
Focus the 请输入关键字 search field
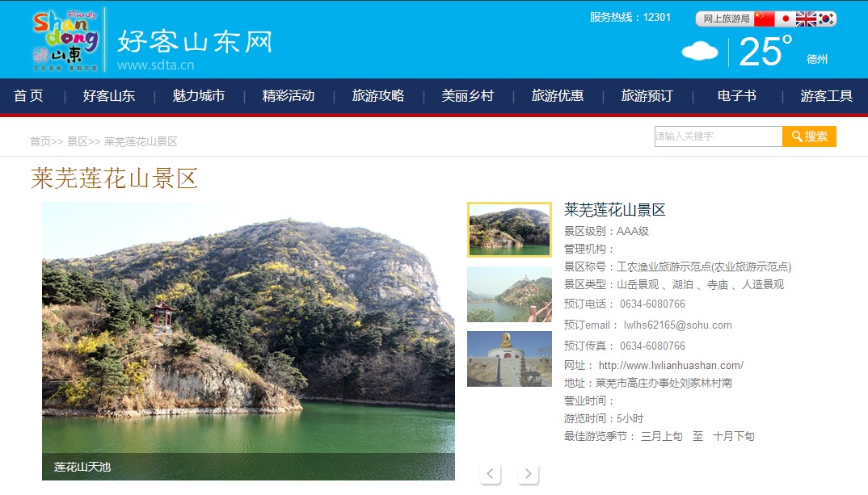718,136
